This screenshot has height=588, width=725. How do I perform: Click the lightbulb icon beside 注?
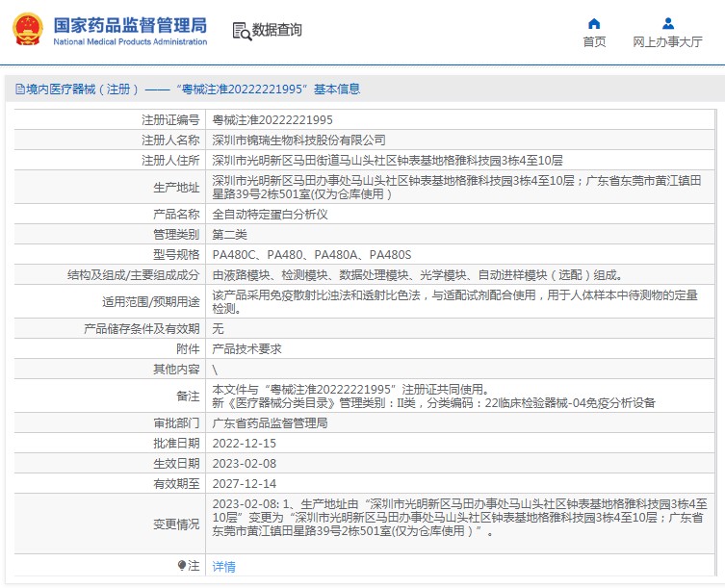pyautogui.click(x=182, y=565)
